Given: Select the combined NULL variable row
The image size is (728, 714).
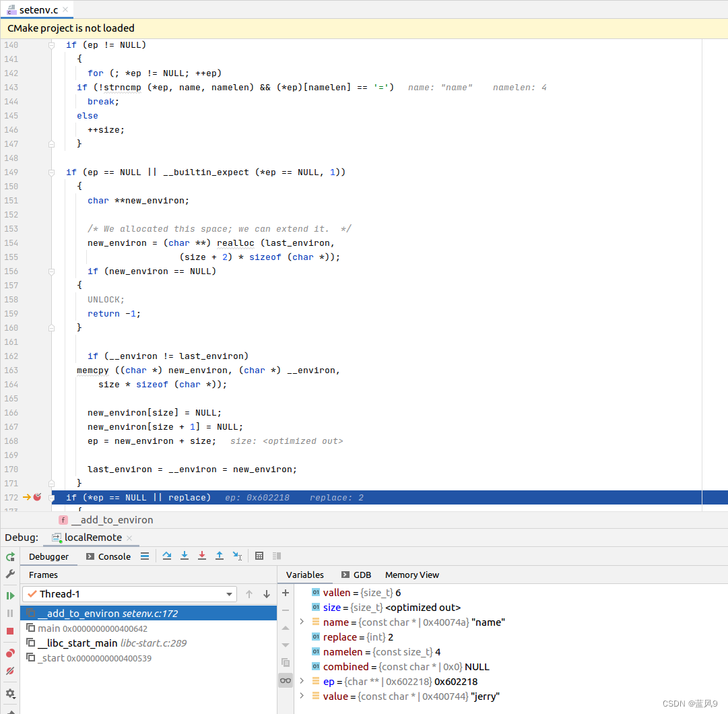Looking at the screenshot, I should [510, 667].
